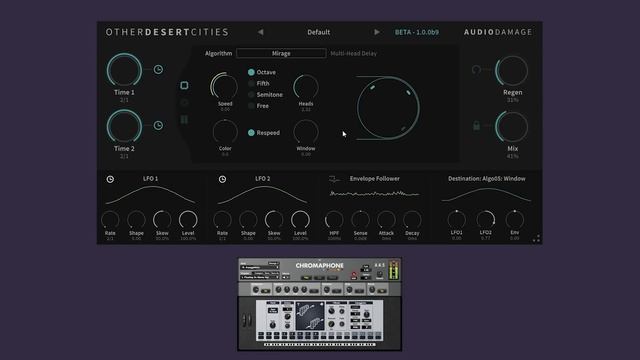
Task: Click the Destination LFO2 amount knob
Action: [486, 220]
